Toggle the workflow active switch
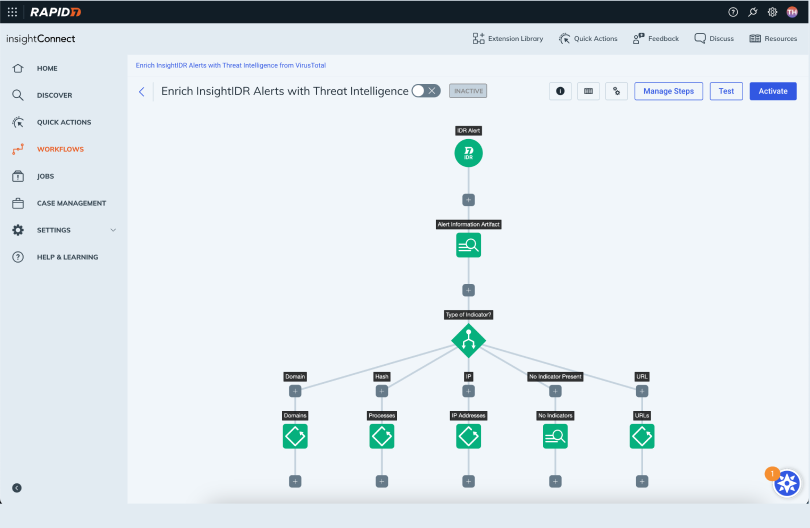The image size is (810, 528). point(426,91)
